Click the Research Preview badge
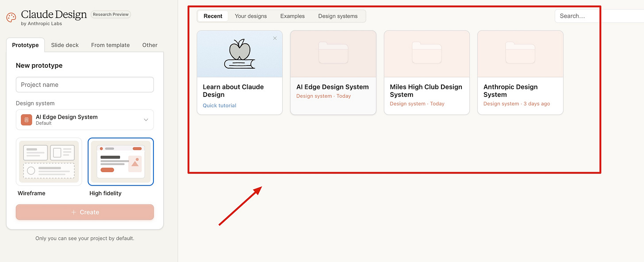 click(x=111, y=14)
